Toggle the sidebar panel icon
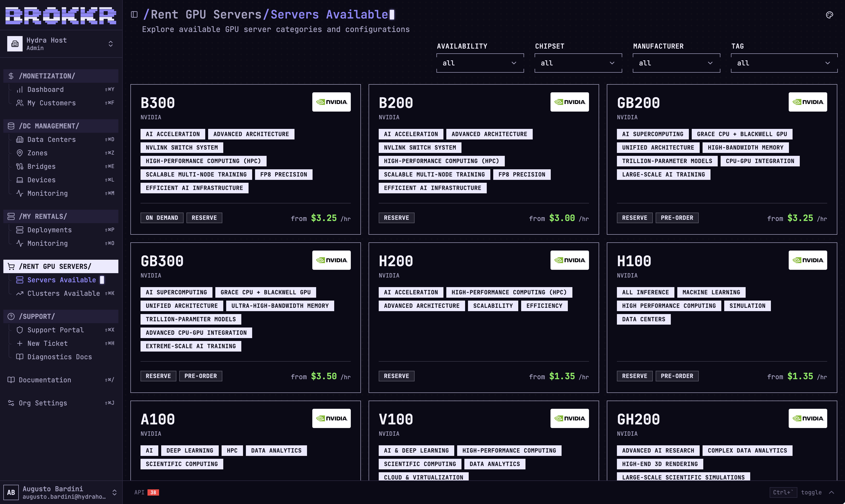This screenshot has height=504, width=845. click(x=134, y=14)
